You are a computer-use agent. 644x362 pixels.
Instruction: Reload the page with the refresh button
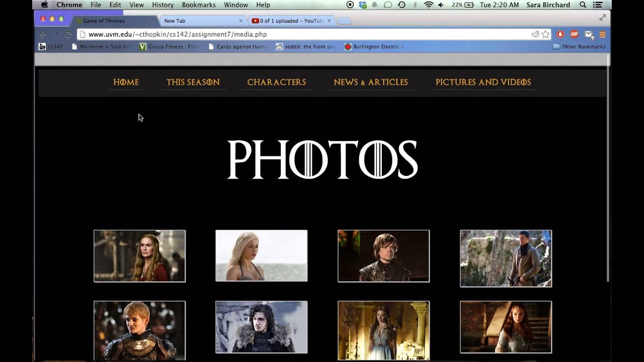point(68,34)
